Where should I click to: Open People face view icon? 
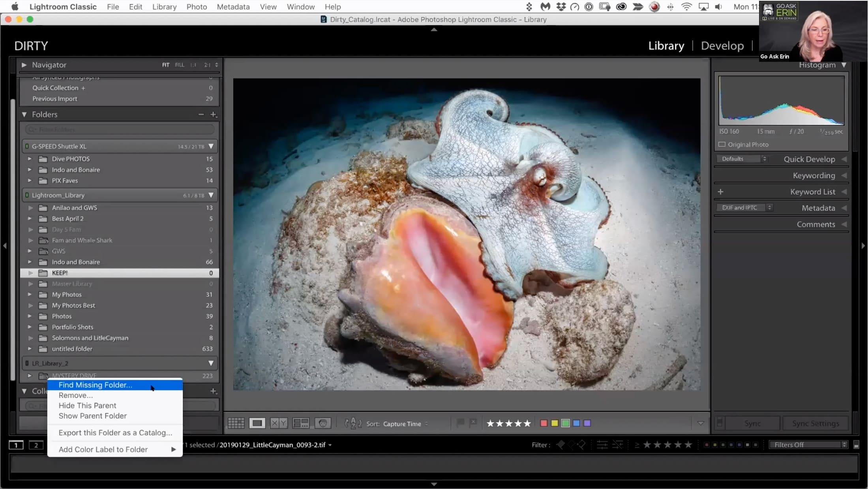tap(323, 423)
